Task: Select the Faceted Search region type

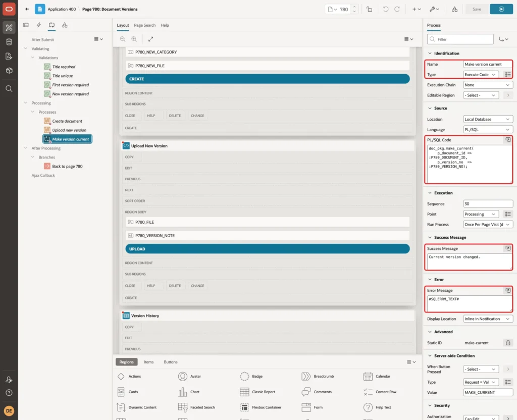Action: [x=196, y=407]
